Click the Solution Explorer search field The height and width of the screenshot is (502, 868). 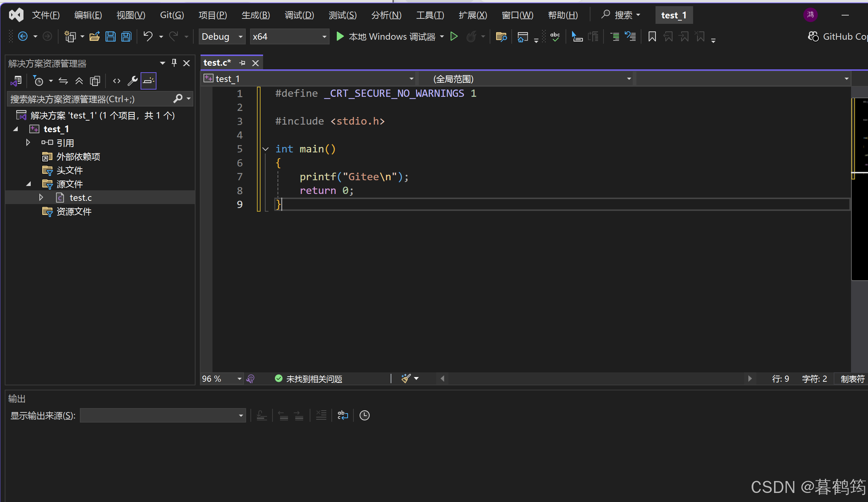pyautogui.click(x=90, y=99)
